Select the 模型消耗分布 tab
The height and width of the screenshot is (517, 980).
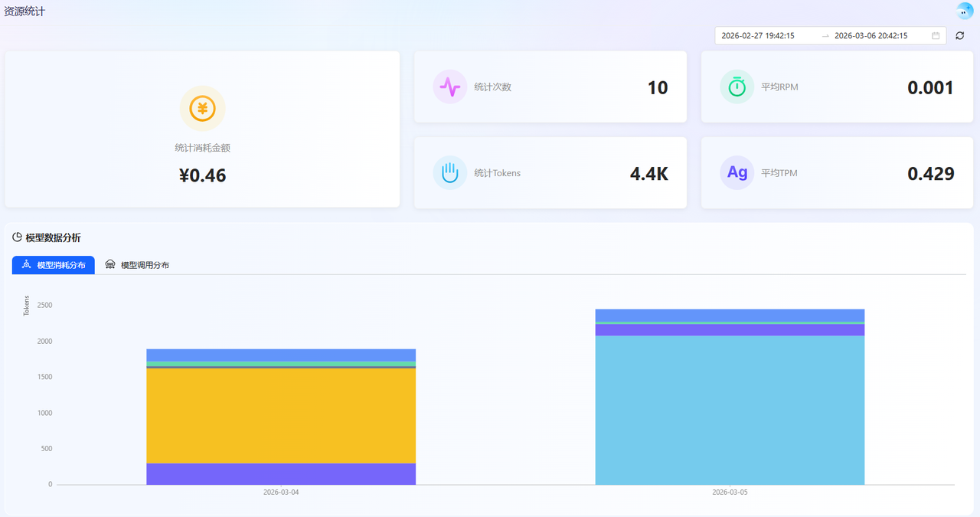pyautogui.click(x=54, y=265)
